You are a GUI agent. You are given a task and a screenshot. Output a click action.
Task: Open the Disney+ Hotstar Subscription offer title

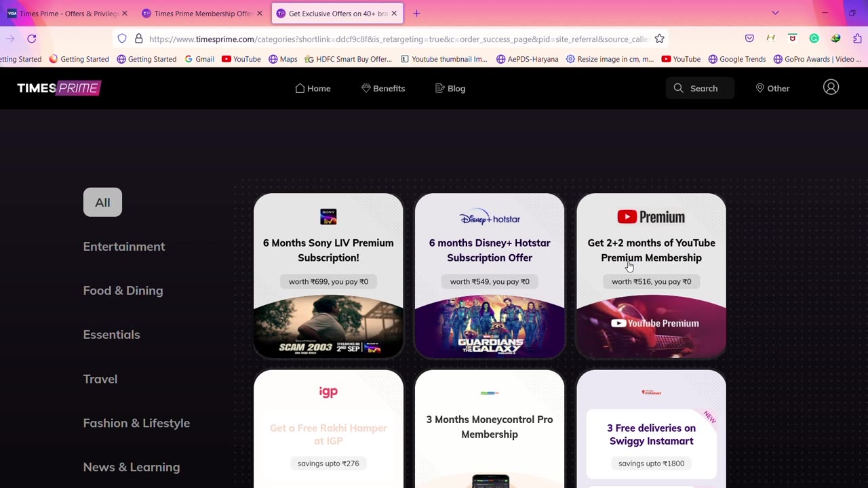(490, 250)
